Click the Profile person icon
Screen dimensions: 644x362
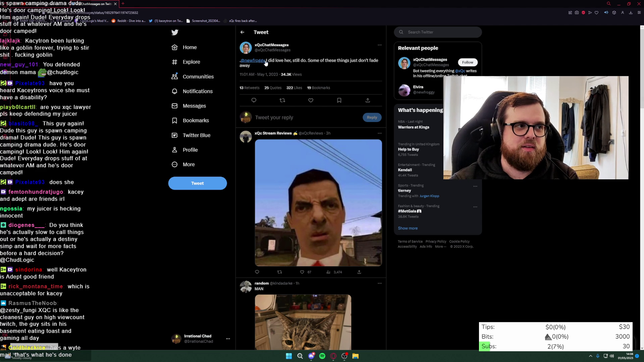175,150
